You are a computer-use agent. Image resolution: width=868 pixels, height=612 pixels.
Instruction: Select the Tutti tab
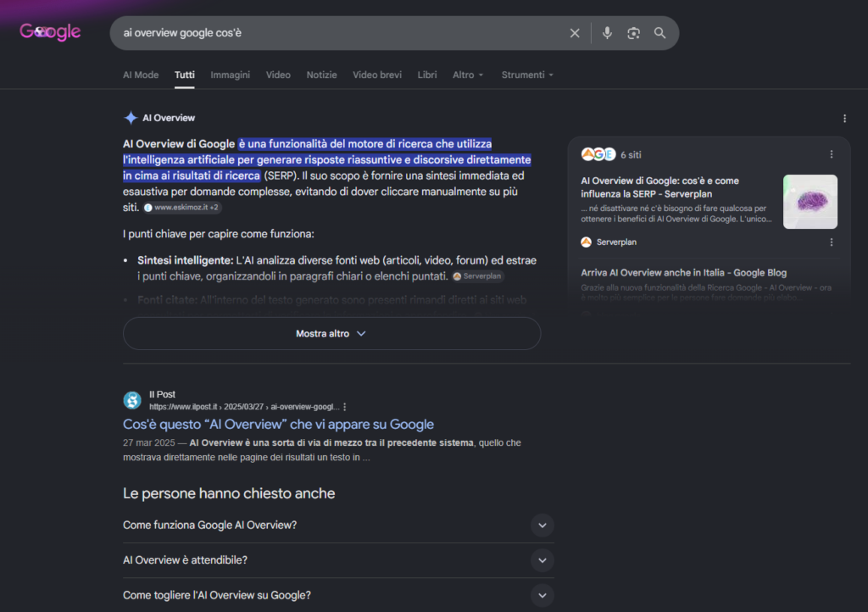(184, 75)
